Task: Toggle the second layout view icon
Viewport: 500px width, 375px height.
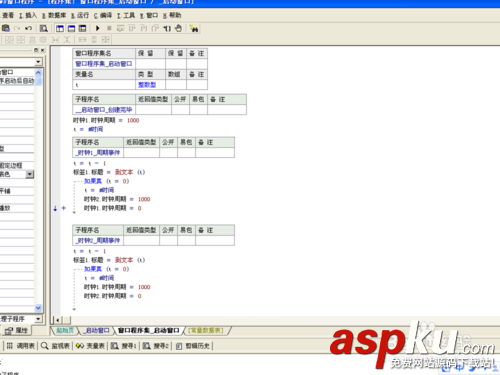Action: (71, 28)
